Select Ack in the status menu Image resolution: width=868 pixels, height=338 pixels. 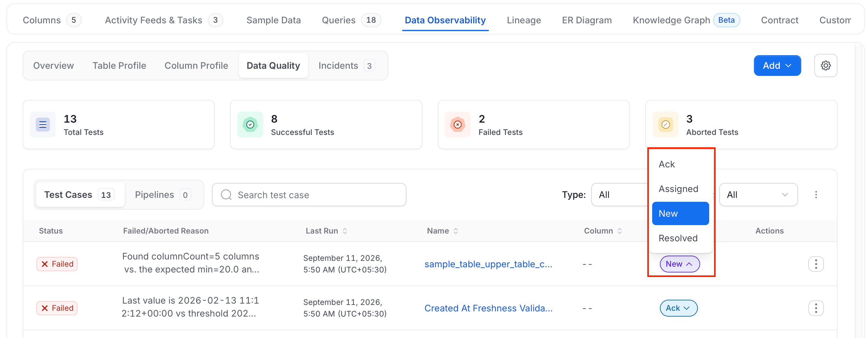click(x=680, y=164)
